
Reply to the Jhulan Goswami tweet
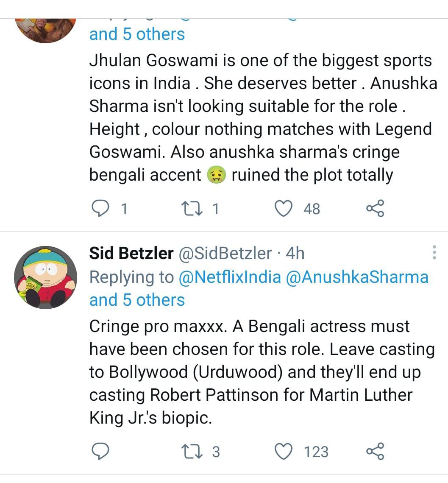pos(100,209)
